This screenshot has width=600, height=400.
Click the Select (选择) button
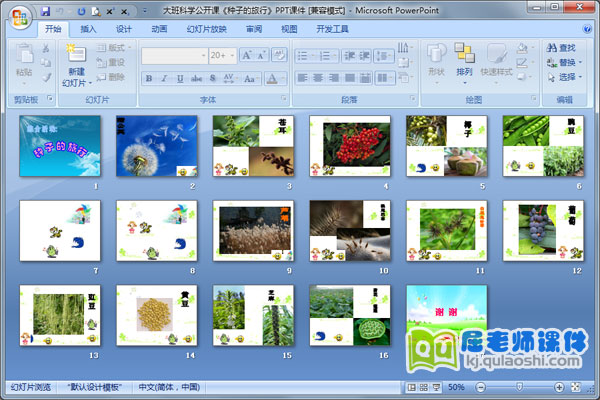pos(564,77)
